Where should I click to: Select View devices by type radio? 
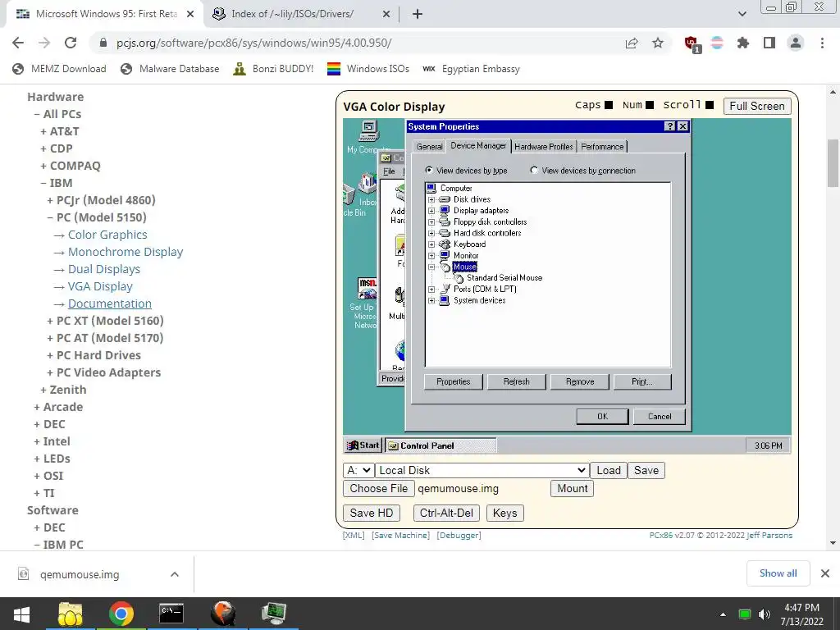pos(428,171)
